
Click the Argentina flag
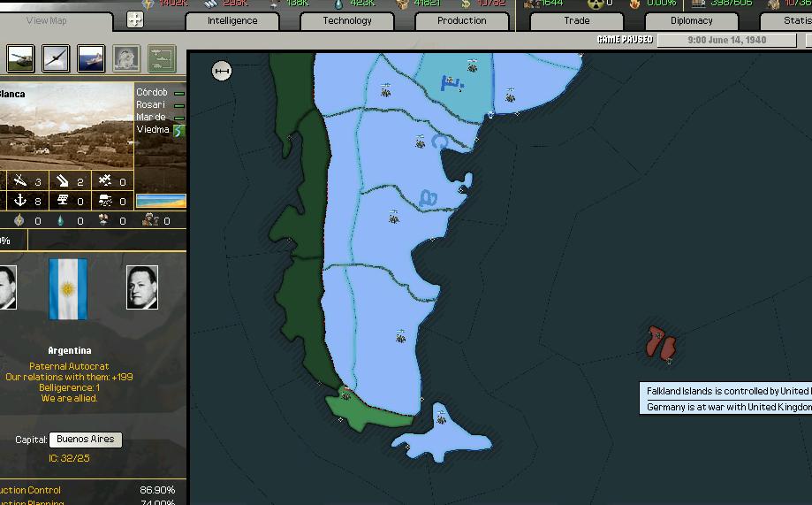tap(68, 289)
